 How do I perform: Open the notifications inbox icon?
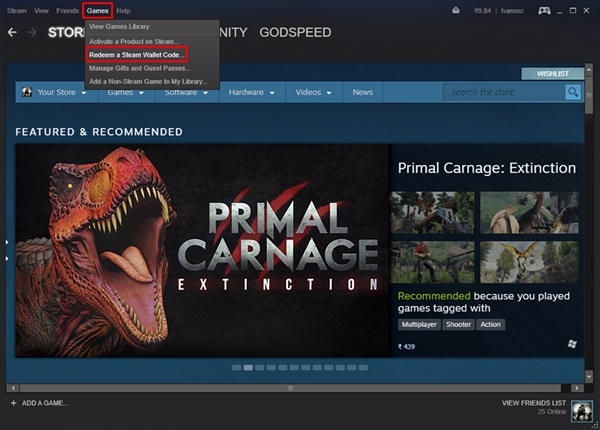[x=455, y=10]
